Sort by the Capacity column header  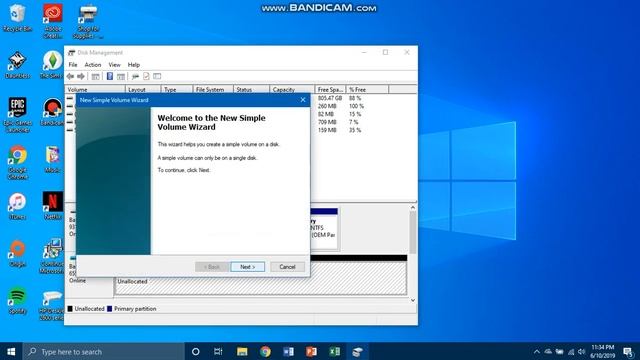292,89
